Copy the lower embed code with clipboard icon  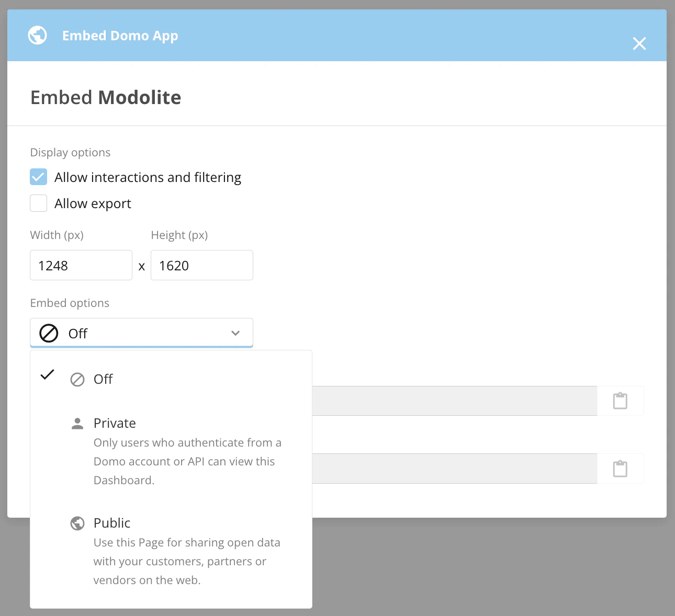click(620, 469)
